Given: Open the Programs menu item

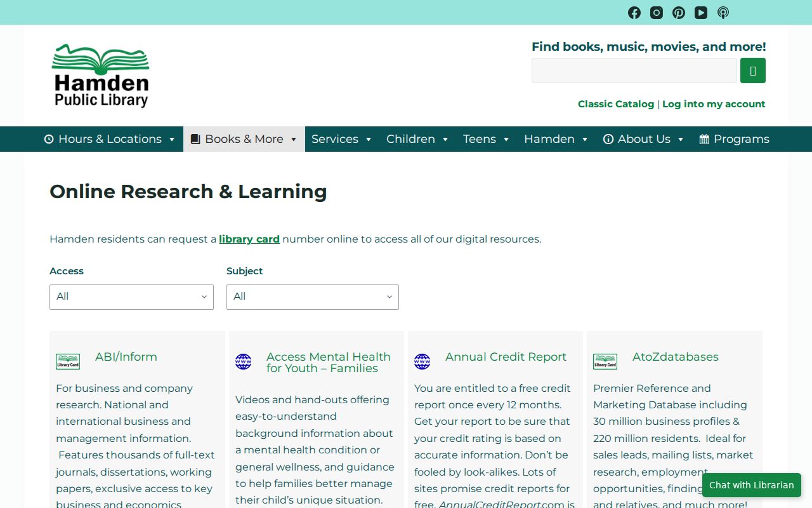Looking at the screenshot, I should point(734,139).
